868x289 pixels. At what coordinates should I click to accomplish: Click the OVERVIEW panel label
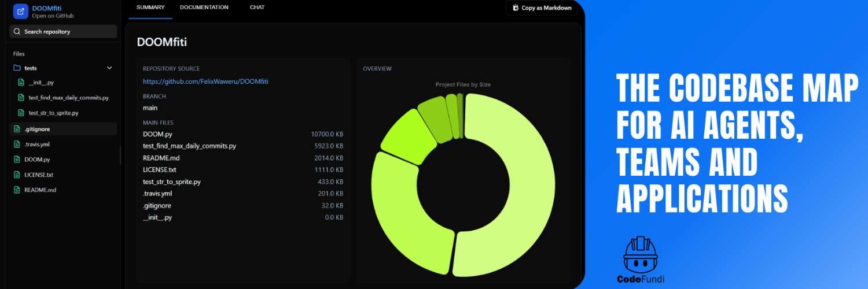click(x=377, y=69)
